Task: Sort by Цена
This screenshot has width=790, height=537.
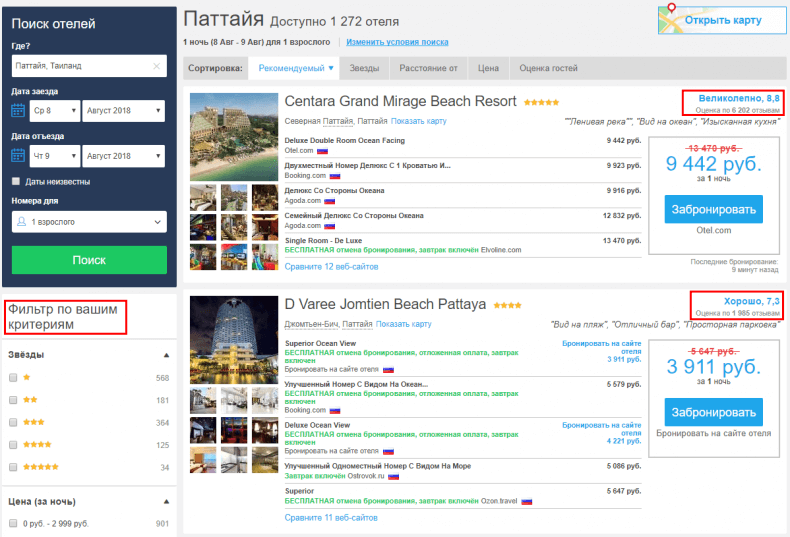Action: pyautogui.click(x=488, y=68)
